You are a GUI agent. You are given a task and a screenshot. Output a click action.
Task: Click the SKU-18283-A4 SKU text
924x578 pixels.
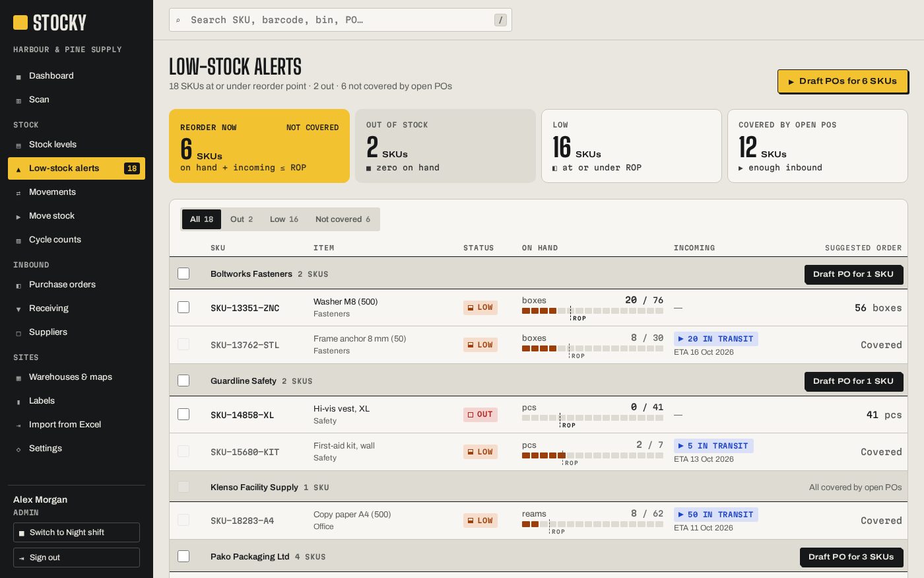(242, 521)
